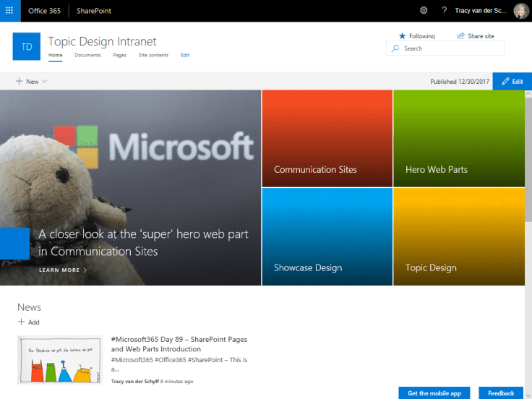Click the help question mark icon

(444, 11)
